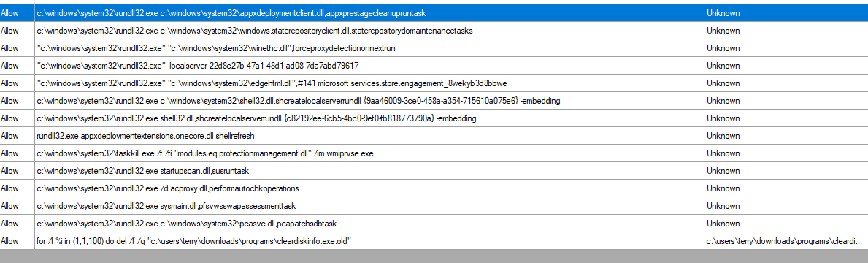This screenshot has width=868, height=263.
Task: Click Unknown beside startupscan.dll,susruntask
Action: pyautogui.click(x=723, y=171)
